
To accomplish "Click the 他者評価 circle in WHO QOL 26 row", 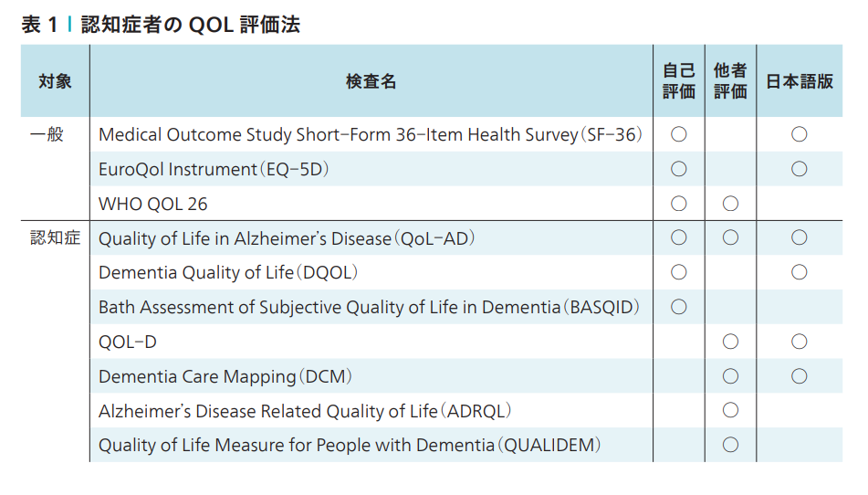I will click(x=730, y=204).
